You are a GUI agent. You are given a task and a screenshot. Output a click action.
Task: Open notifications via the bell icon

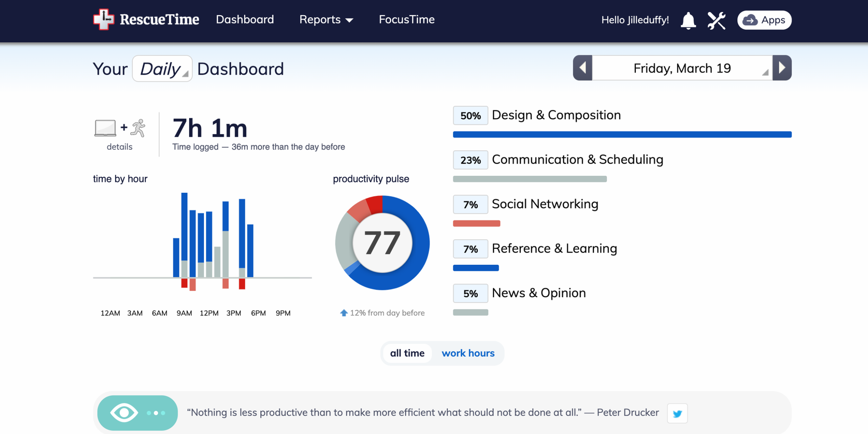pos(688,20)
